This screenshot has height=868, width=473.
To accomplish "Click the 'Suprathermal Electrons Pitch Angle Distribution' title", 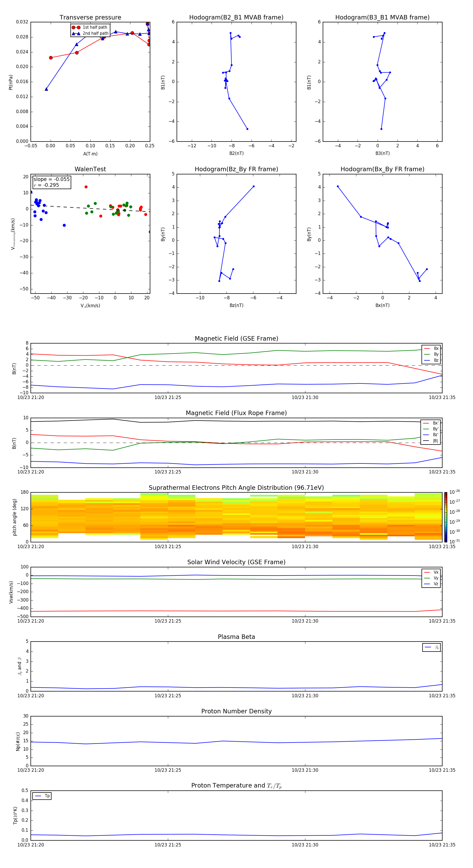I will point(236,488).
